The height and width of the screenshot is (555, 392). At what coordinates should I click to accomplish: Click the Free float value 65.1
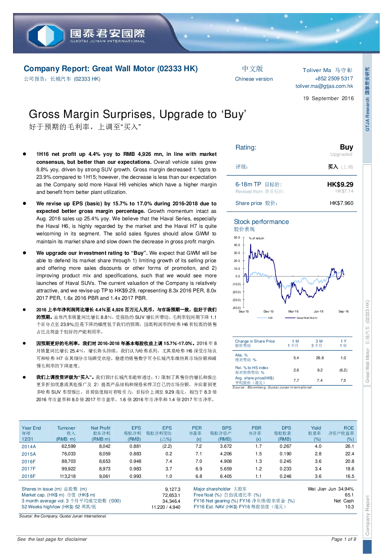pos(349,495)
